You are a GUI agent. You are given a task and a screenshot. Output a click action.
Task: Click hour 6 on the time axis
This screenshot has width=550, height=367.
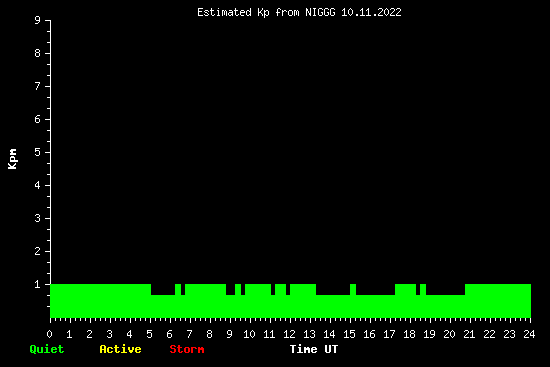[x=169, y=334]
